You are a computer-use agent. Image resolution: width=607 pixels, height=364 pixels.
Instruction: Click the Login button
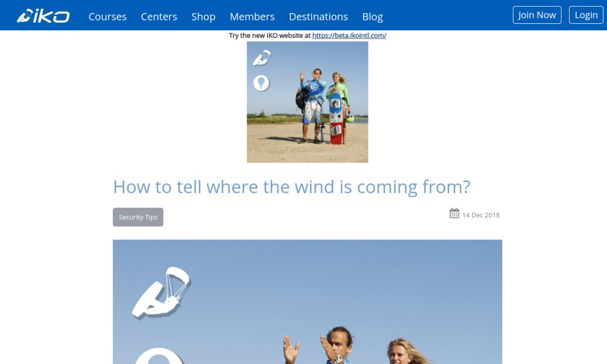pyautogui.click(x=586, y=15)
